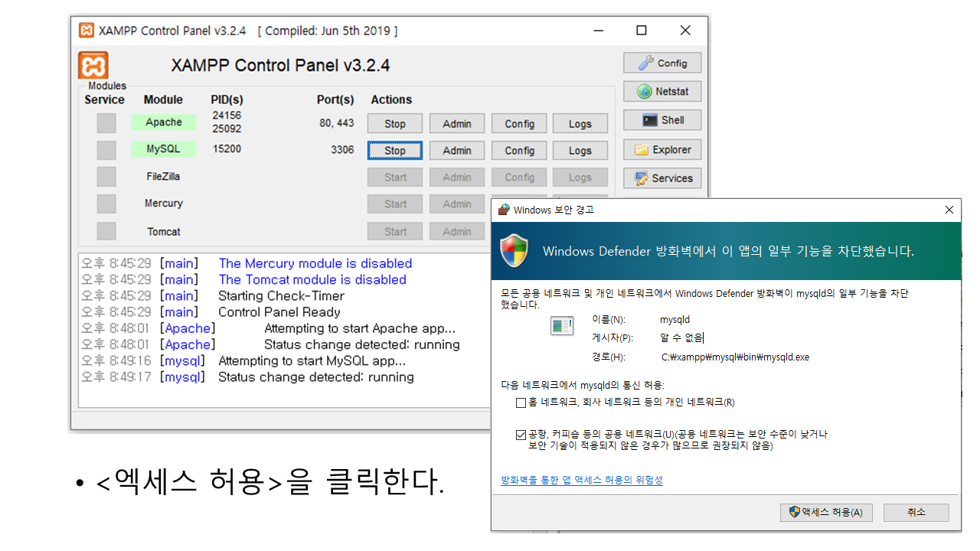This screenshot has width=980, height=551.
Task: Stop the Apache module
Action: coord(395,124)
